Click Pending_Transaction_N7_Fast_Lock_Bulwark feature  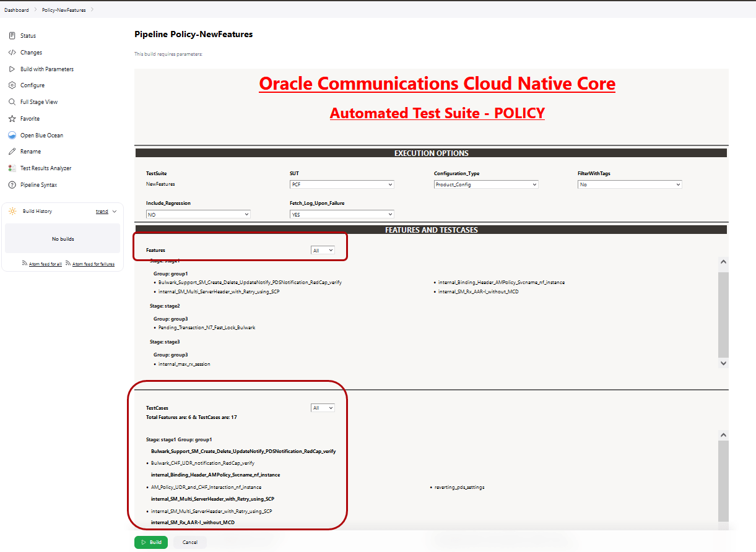[x=207, y=327]
